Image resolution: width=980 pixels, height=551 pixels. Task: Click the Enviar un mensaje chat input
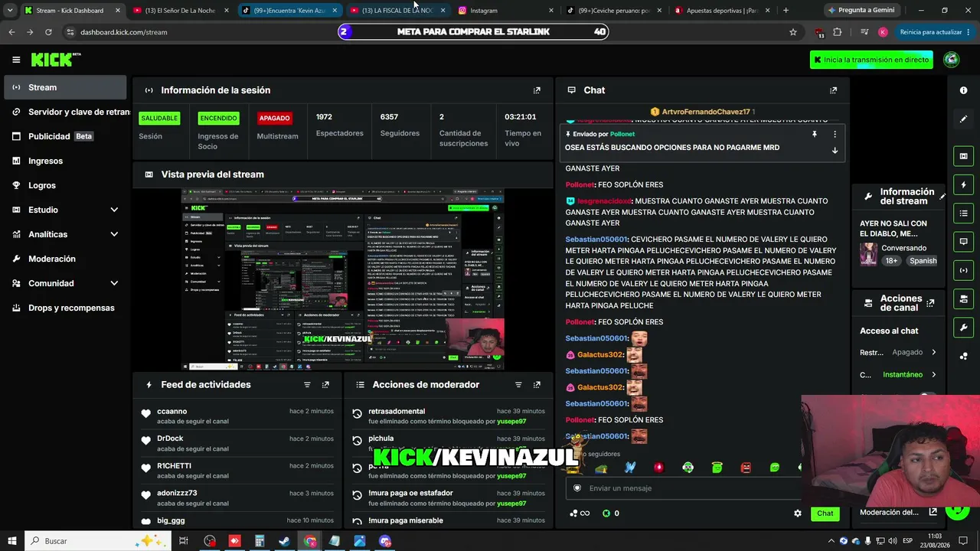684,488
